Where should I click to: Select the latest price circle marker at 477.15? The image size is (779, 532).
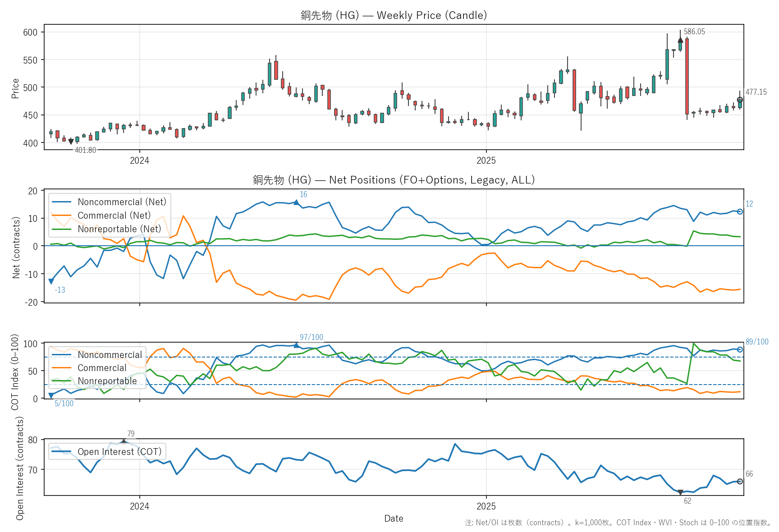[740, 100]
